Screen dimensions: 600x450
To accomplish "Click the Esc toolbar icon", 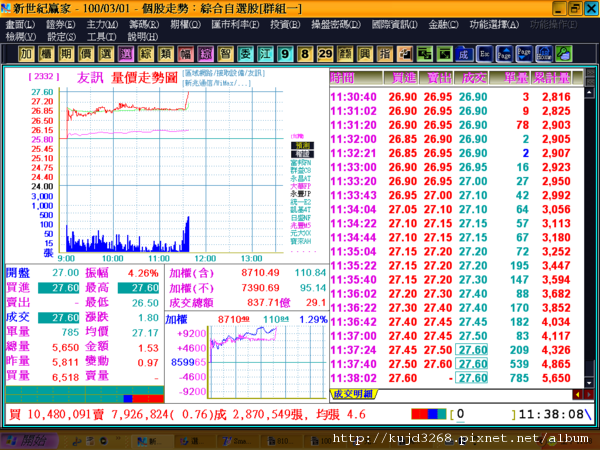I will tap(484, 54).
